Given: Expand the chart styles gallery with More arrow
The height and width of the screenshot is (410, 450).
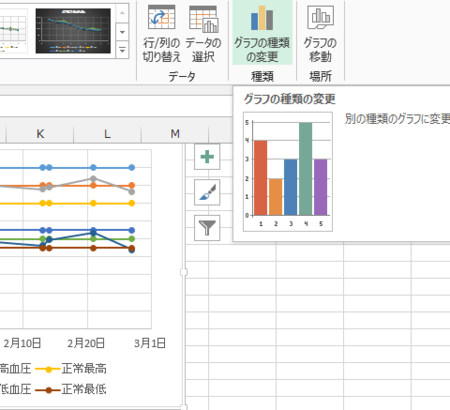Looking at the screenshot, I should point(122,50).
